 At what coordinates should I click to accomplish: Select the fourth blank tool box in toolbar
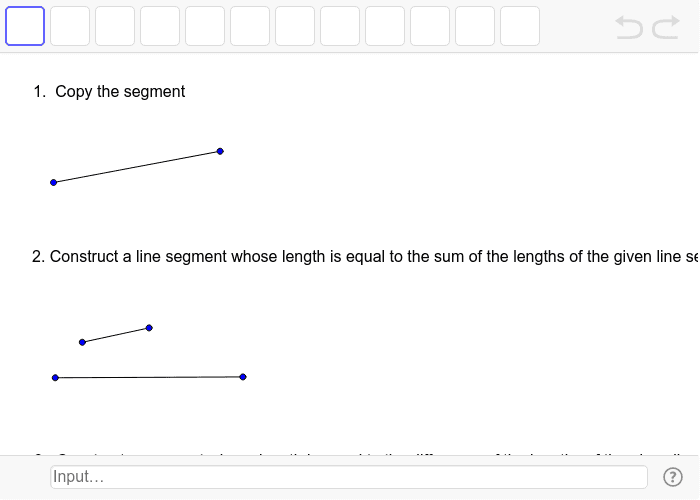[x=160, y=26]
